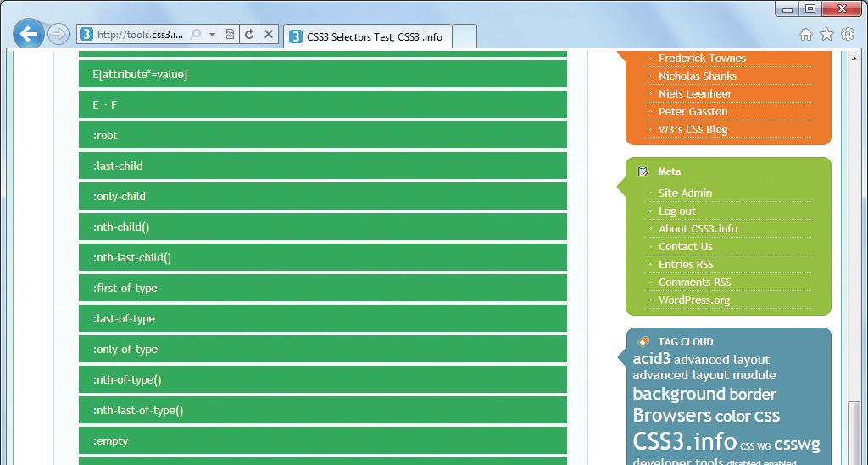Open the Nicholas Shanks link
The image size is (868, 465).
click(x=698, y=76)
